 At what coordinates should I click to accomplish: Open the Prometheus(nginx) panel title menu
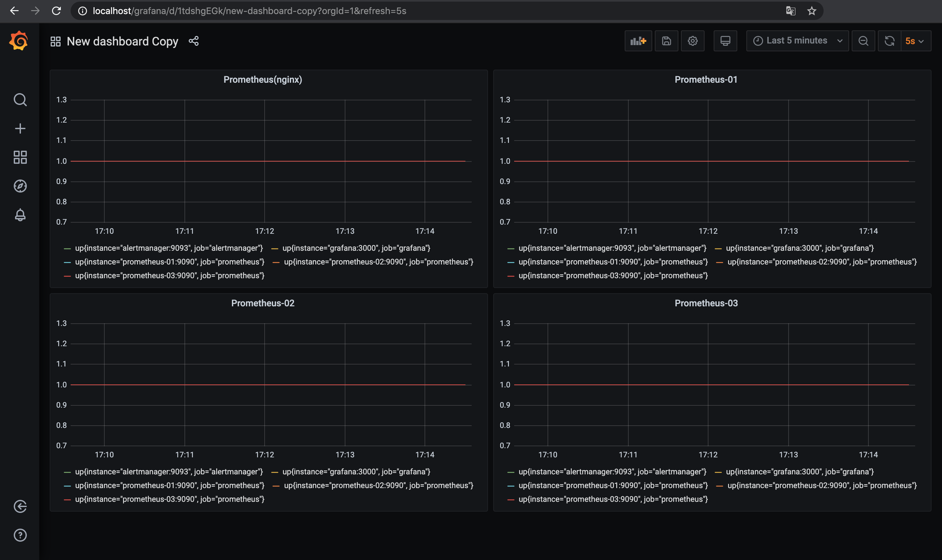pyautogui.click(x=263, y=80)
